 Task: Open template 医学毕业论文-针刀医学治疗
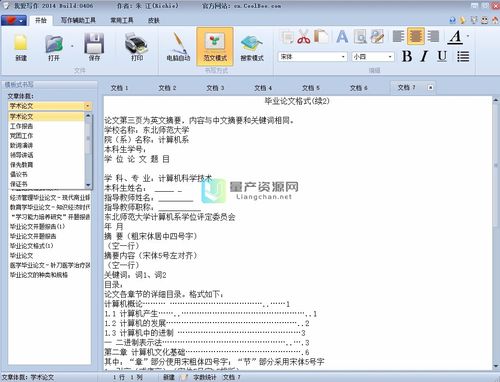coord(50,265)
